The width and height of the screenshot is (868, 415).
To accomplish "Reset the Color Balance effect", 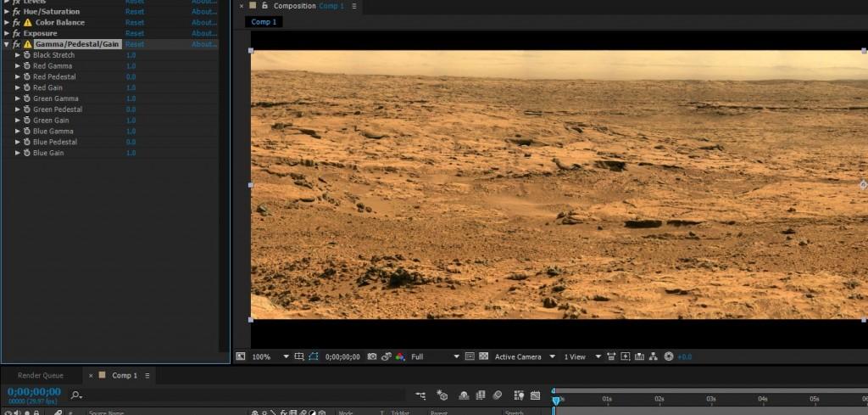I will click(x=135, y=23).
